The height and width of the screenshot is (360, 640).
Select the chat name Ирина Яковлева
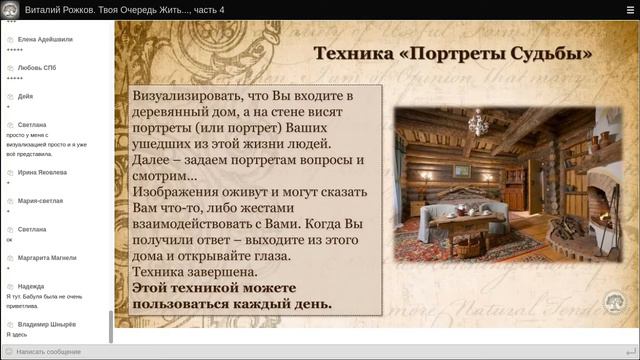click(42, 172)
